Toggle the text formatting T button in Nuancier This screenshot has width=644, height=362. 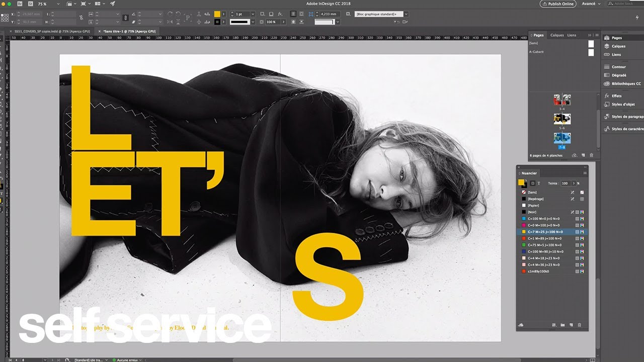538,184
